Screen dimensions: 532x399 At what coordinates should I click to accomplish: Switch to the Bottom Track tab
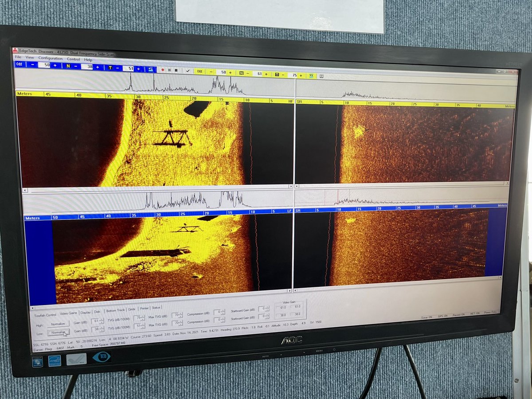[x=115, y=310]
